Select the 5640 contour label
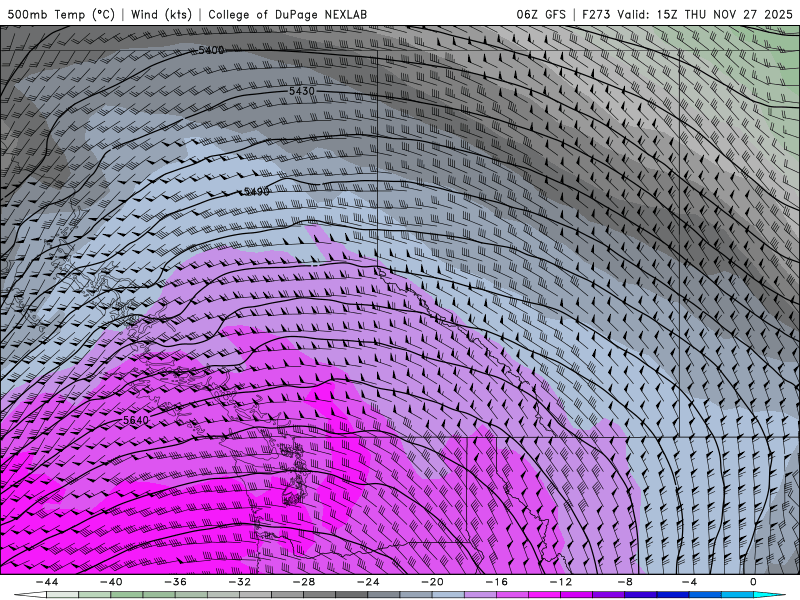 pyautogui.click(x=136, y=420)
